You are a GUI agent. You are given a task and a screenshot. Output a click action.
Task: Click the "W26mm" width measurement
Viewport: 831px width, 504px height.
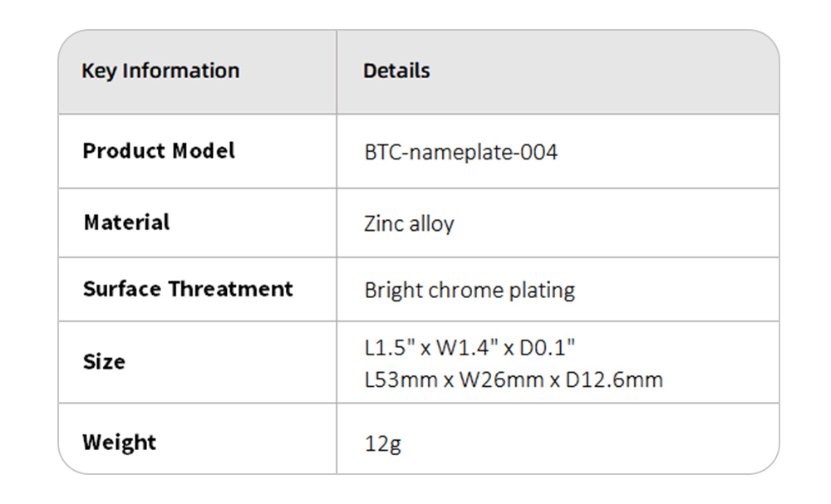pyautogui.click(x=501, y=380)
